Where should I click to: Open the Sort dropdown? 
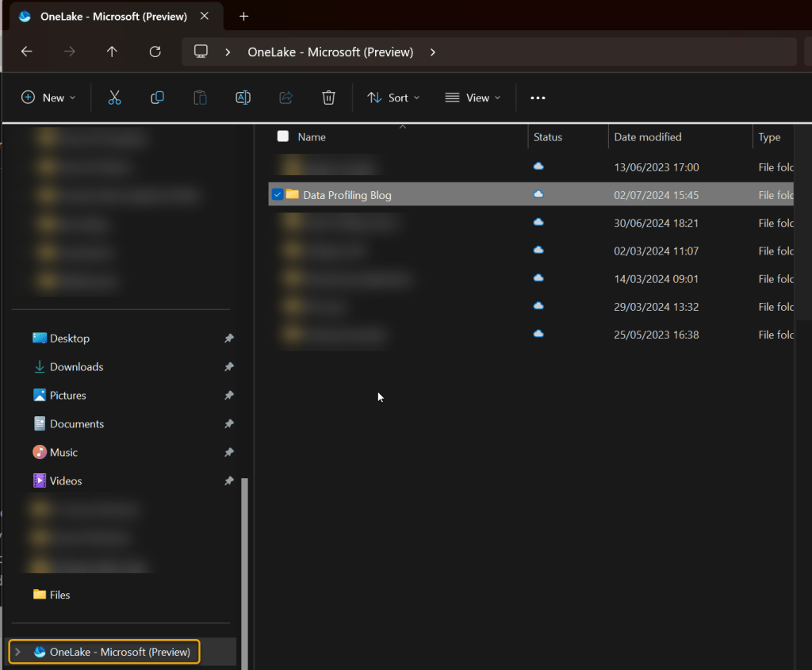pos(393,98)
